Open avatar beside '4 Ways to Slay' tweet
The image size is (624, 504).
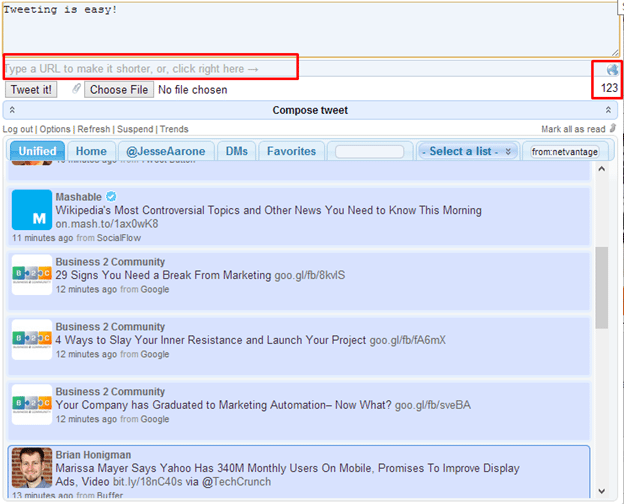(x=32, y=340)
